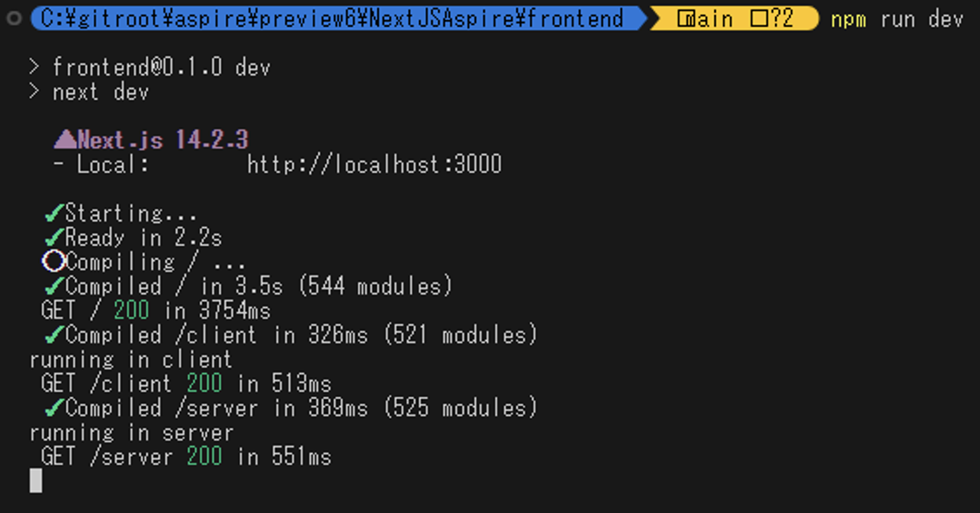The width and height of the screenshot is (980, 513).
Task: Click the checkmark next to Ready in 2.2s
Action: tap(54, 238)
